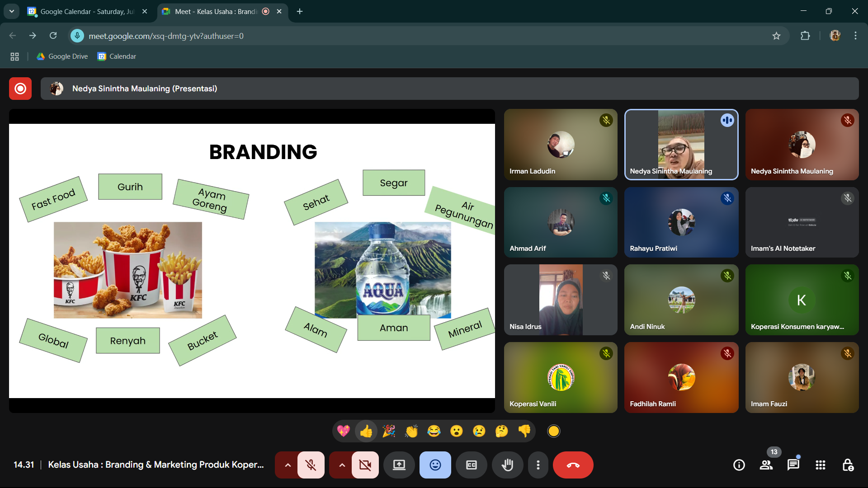Select Nedya Sinintha Maulaning's speaking video tile

681,145
